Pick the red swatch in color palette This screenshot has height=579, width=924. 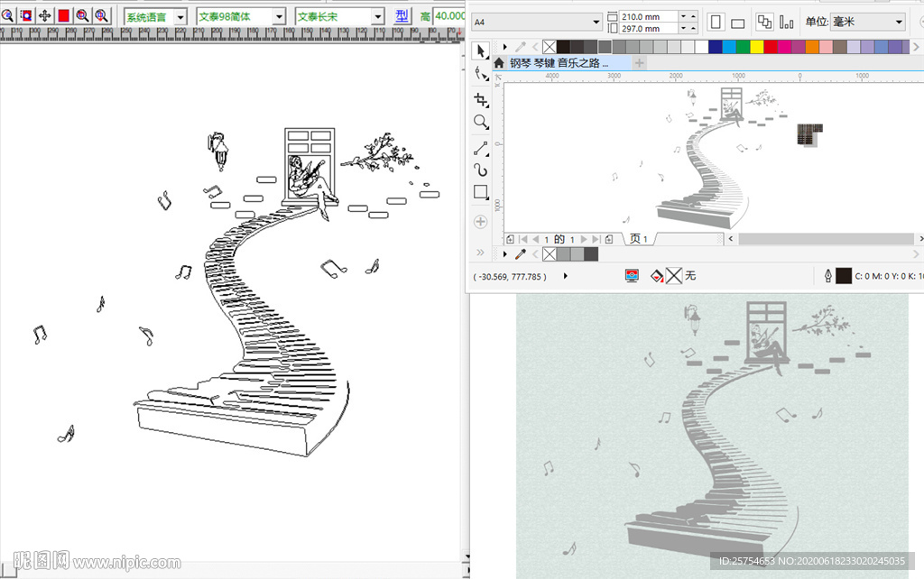pos(771,47)
